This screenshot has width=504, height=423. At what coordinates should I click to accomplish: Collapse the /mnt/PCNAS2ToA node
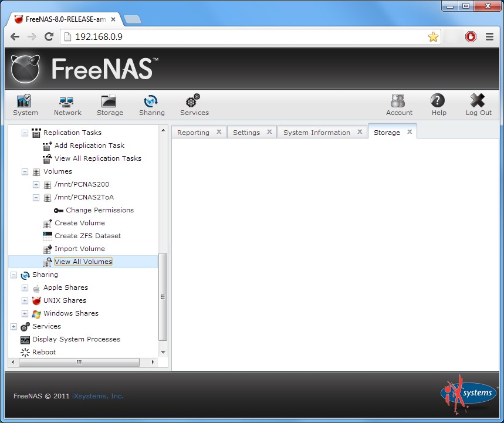pyautogui.click(x=36, y=197)
